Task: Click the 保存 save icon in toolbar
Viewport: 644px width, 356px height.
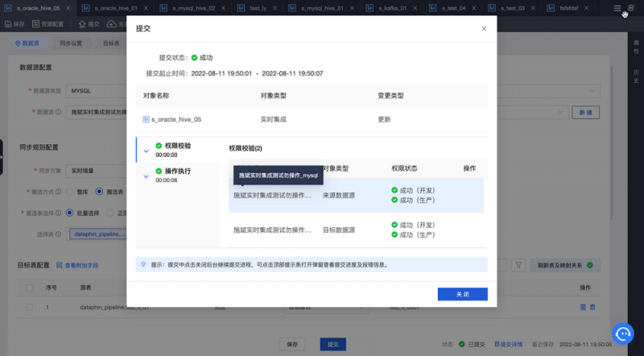Action: click(x=16, y=24)
